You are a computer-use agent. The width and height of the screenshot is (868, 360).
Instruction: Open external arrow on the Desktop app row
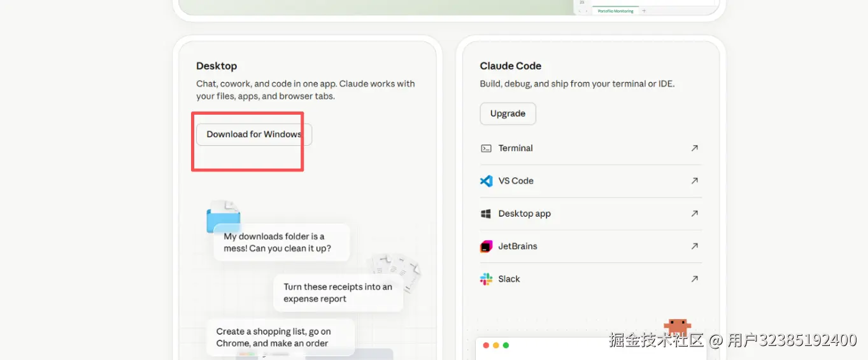694,213
